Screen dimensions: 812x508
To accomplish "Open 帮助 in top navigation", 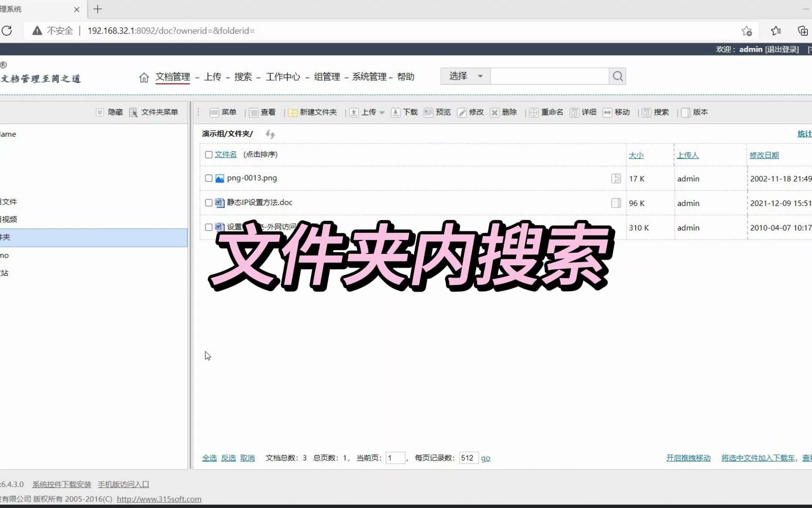I will [406, 77].
